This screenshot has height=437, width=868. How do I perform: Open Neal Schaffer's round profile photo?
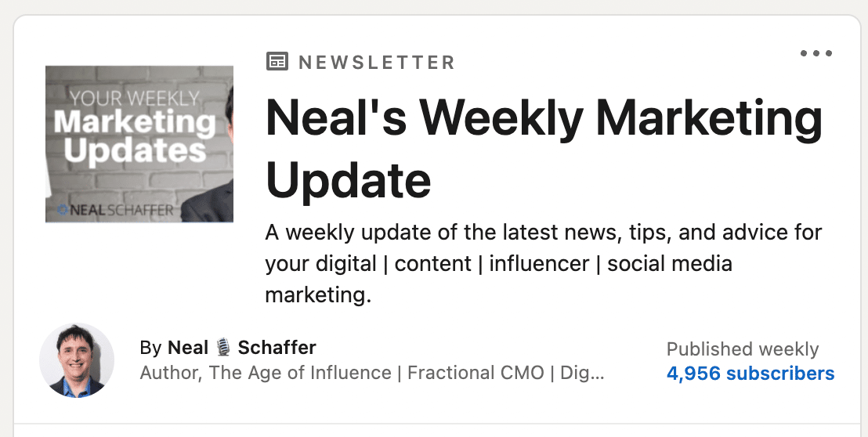pos(77,360)
